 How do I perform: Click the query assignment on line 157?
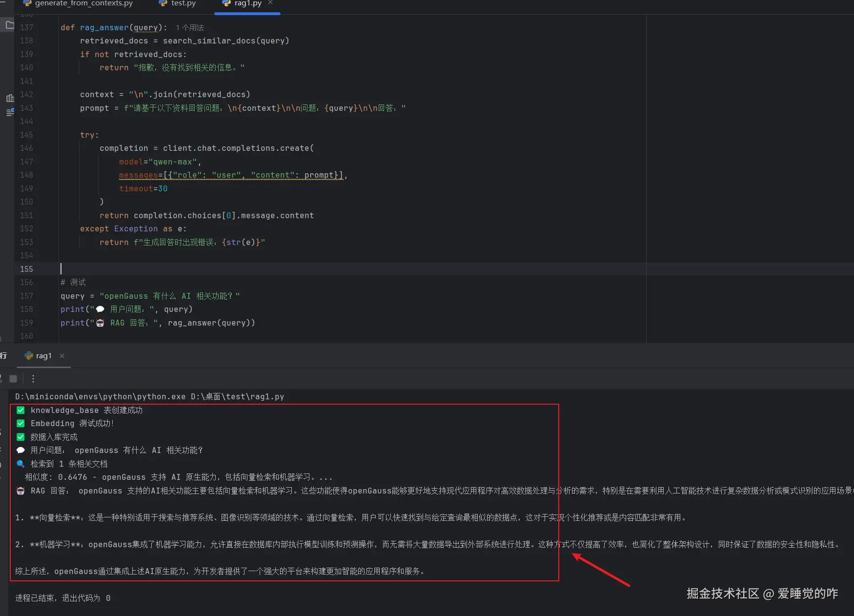click(150, 296)
